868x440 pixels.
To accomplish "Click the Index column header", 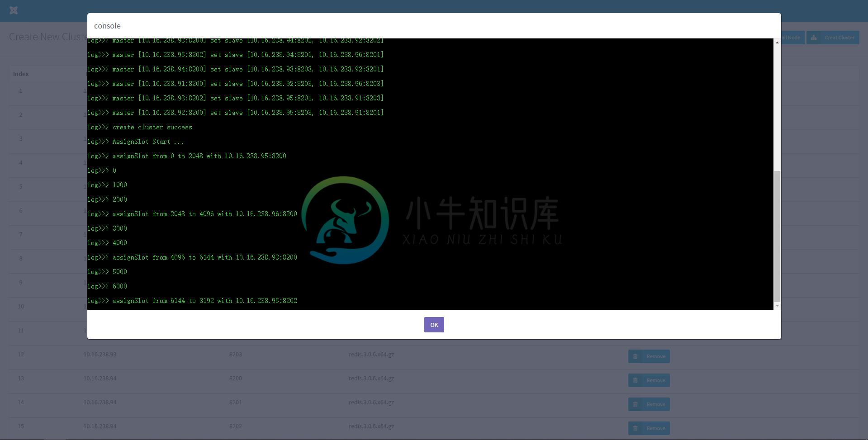I will click(21, 74).
